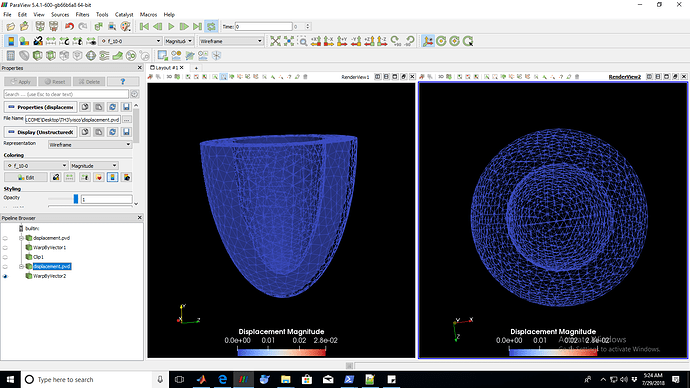Click the Zoom to box magnifier icon
This screenshot has width=690, height=388.
click(x=303, y=41)
